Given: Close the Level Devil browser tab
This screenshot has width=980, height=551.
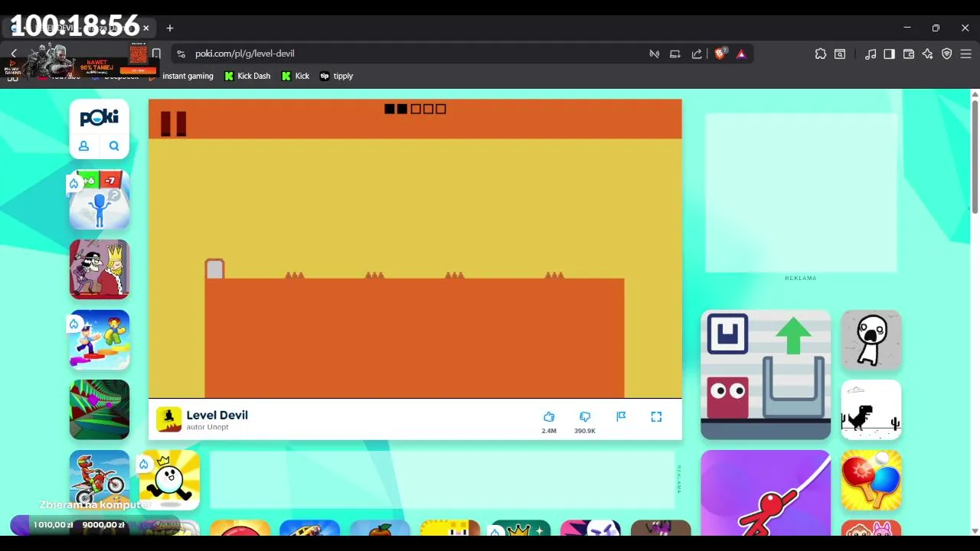Looking at the screenshot, I should click(x=145, y=28).
